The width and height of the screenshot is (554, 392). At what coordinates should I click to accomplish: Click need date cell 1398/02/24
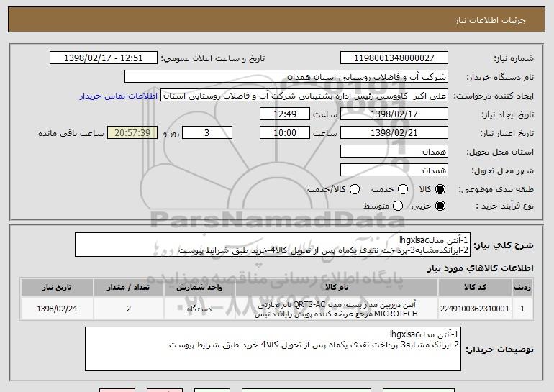pyautogui.click(x=57, y=309)
